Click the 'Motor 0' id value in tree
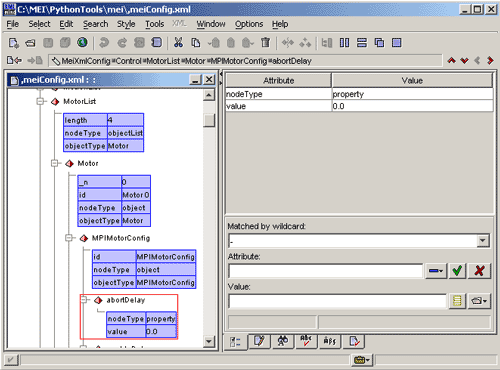Viewport: 500px width, 370px height. (136, 195)
